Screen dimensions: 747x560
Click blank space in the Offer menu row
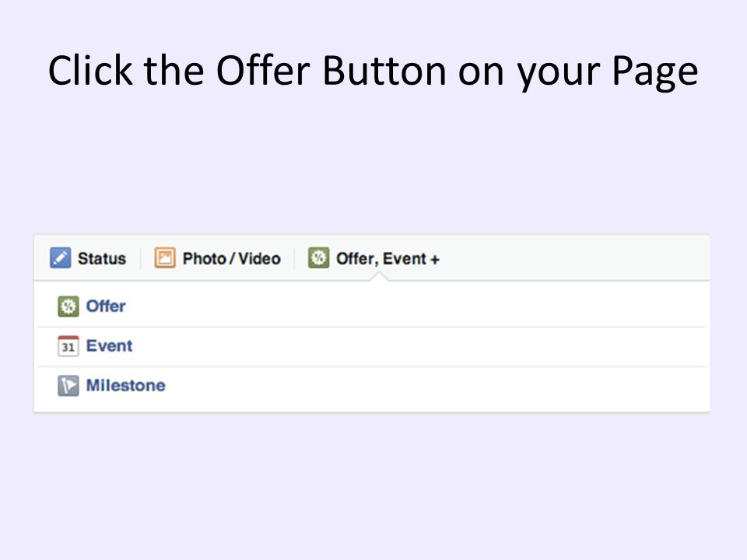415,306
